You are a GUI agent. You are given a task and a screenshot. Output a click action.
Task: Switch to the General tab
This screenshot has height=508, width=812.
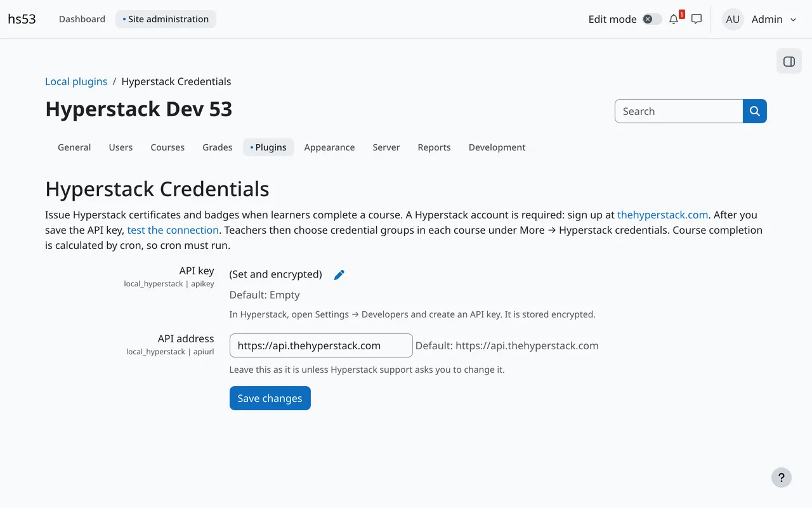coord(74,147)
